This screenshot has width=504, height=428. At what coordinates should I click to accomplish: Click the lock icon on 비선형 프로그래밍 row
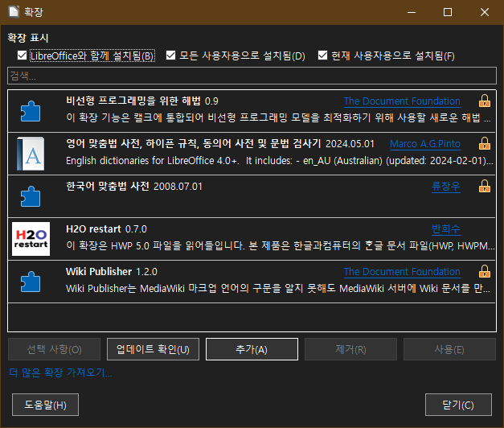[485, 101]
